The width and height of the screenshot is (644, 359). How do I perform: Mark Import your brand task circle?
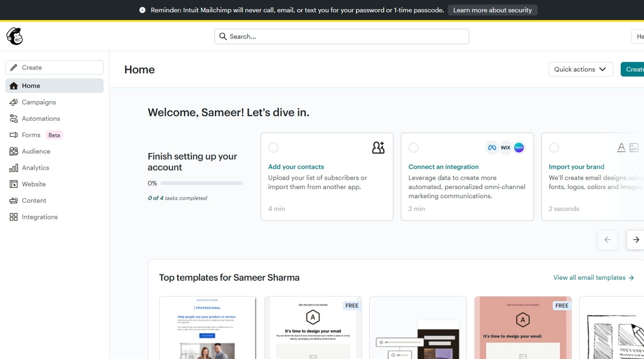(554, 147)
